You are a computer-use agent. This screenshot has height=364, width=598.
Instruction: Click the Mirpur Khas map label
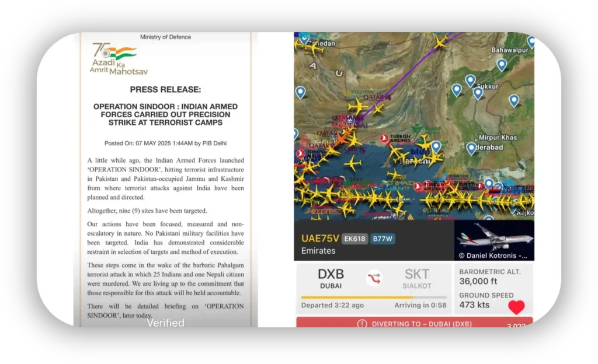coord(498,138)
